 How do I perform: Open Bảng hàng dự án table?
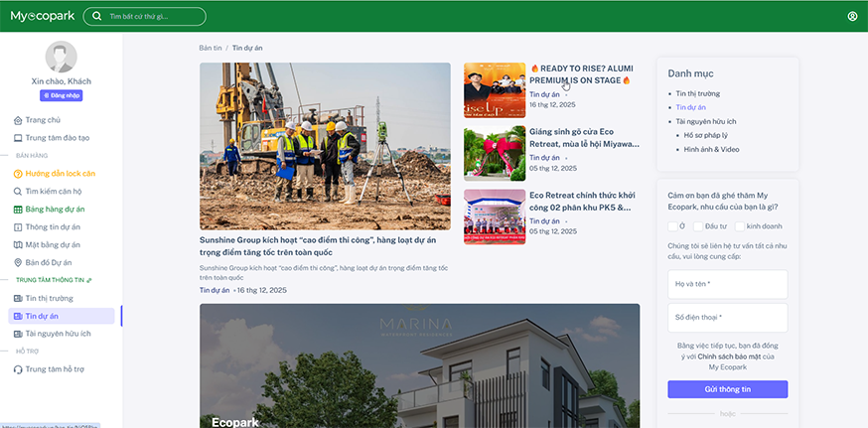click(55, 210)
